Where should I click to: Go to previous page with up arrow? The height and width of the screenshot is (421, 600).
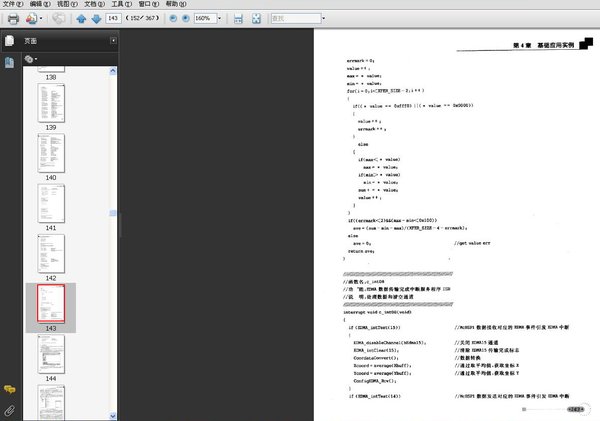pos(81,18)
